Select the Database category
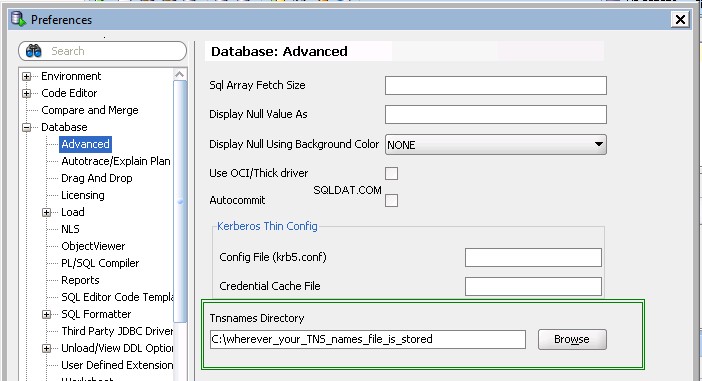Screen dimensions: 702x381 64,127
